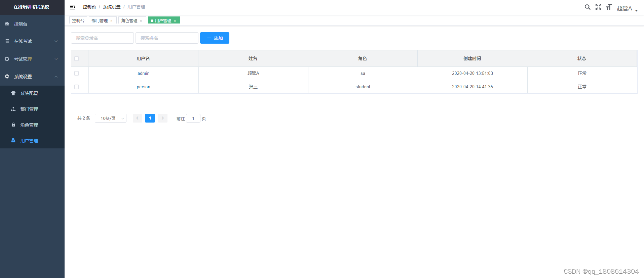The image size is (644, 278).
Task: Click the 2020-04-20 13:51:03 cell
Action: coord(472,73)
